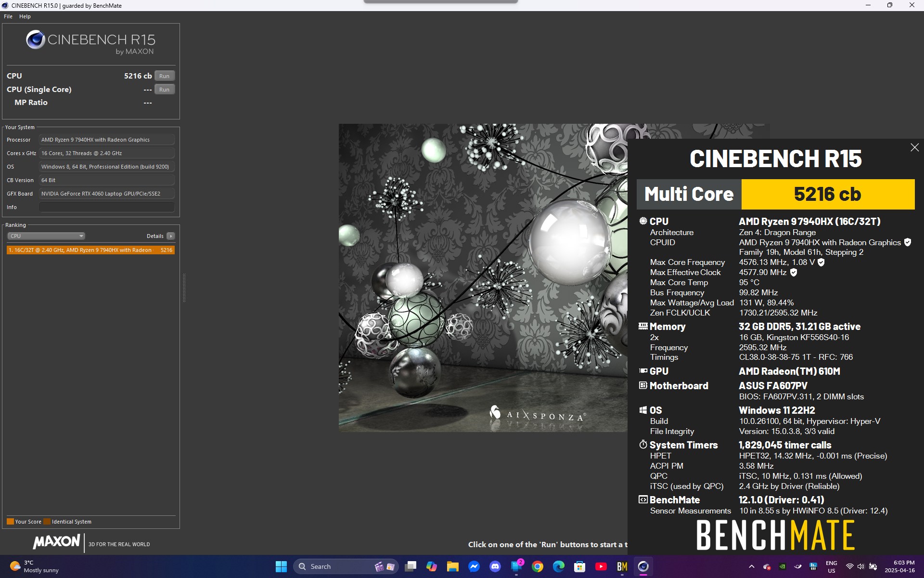Click the Memory section icon
924x578 pixels.
coord(643,326)
